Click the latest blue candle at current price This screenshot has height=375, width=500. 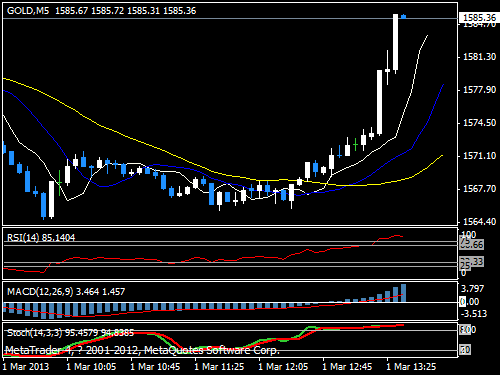(403, 17)
